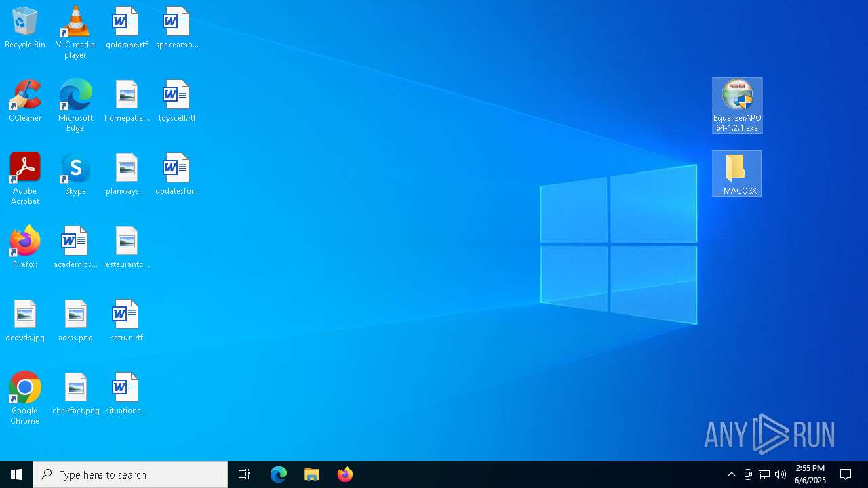
Task: Select the chairfact.png image file
Action: pyautogui.click(x=75, y=394)
